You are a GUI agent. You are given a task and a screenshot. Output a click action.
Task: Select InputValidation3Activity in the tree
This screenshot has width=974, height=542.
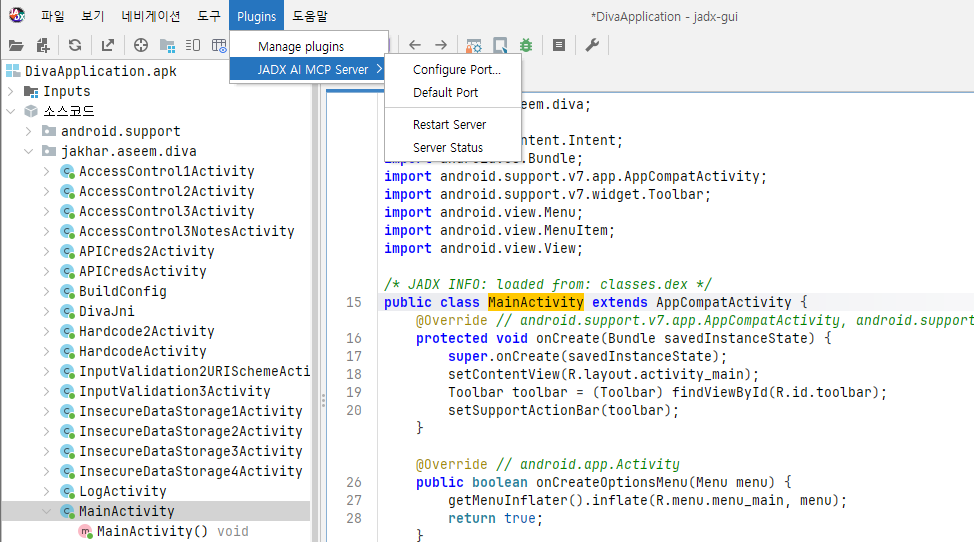pos(175,391)
